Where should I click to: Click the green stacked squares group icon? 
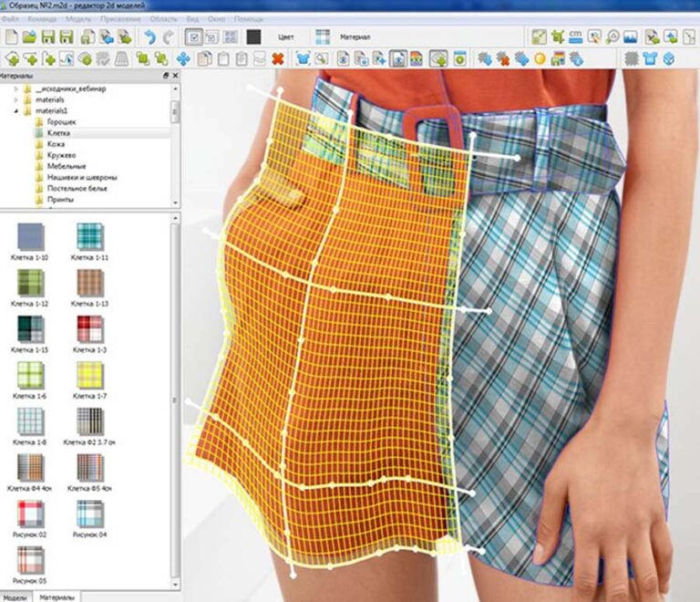(143, 58)
